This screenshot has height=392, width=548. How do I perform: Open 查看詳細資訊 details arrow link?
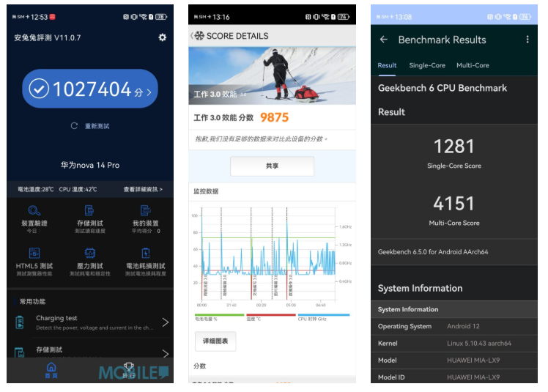[143, 189]
